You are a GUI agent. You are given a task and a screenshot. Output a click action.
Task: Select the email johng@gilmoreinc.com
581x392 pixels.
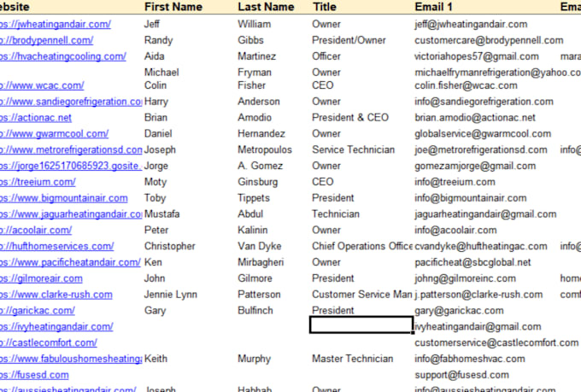(x=465, y=278)
